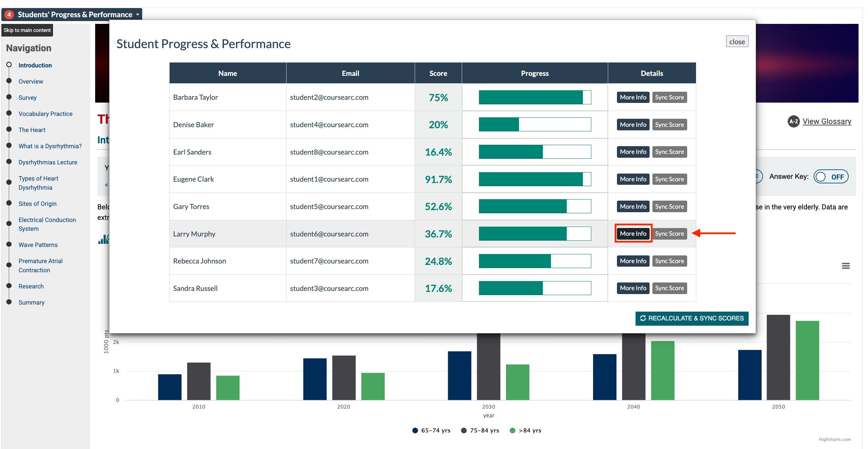Open Electrical Conduction System page

[47, 224]
